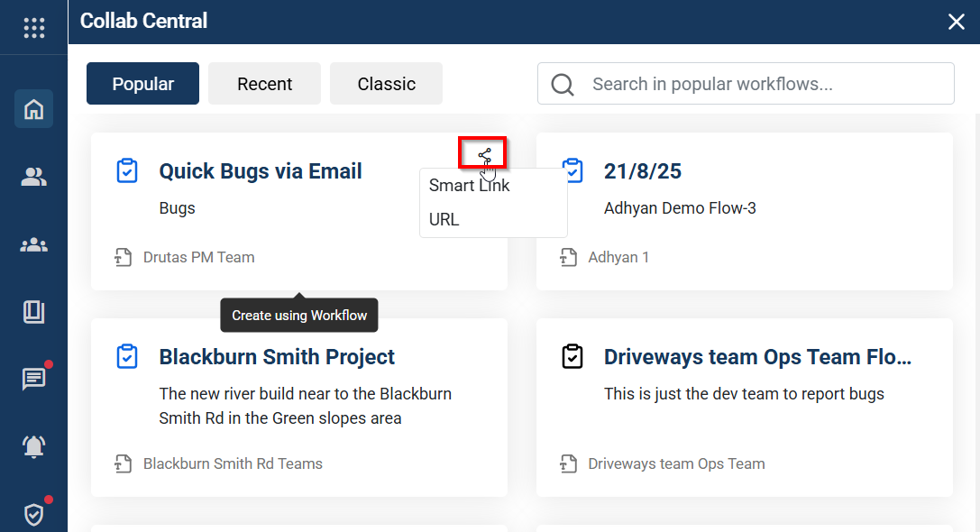
Task: Select the Popular tab
Action: [x=142, y=84]
